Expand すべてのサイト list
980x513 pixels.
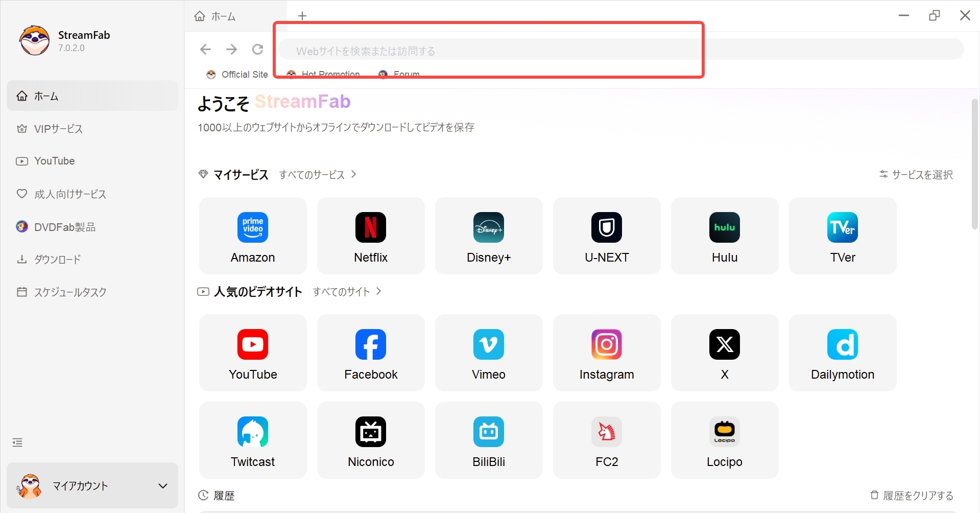click(x=347, y=292)
